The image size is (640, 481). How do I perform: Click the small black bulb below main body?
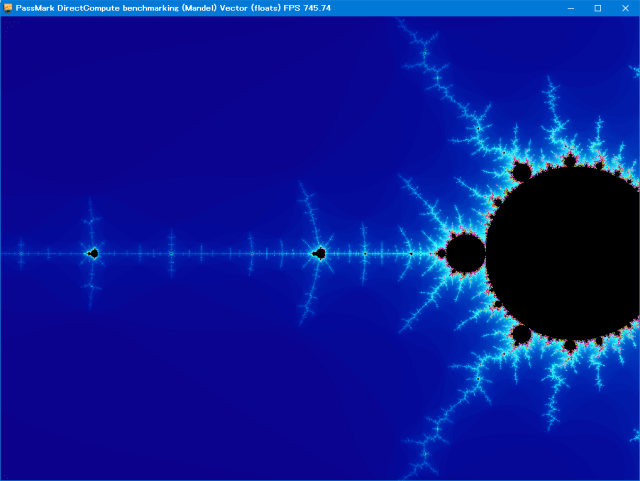569,347
